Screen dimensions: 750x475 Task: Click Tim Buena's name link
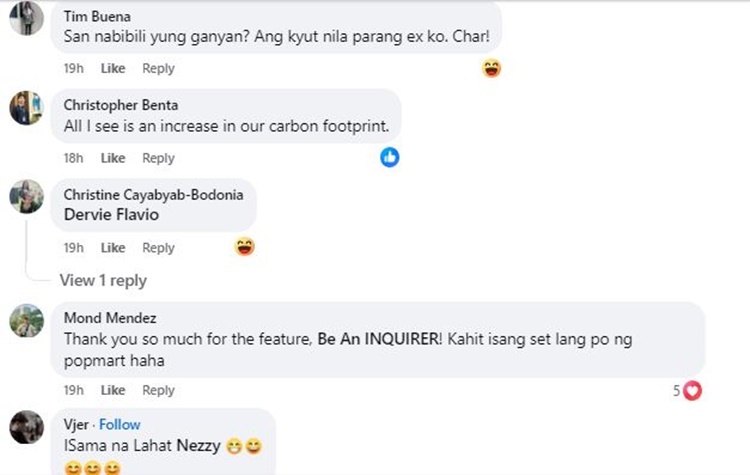[x=97, y=16]
